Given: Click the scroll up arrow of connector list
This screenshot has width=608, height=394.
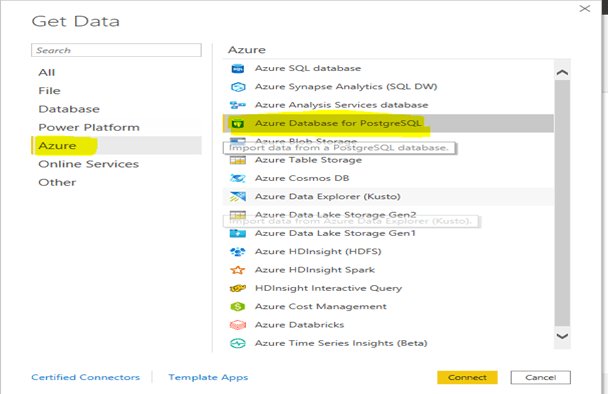Looking at the screenshot, I should [x=562, y=73].
